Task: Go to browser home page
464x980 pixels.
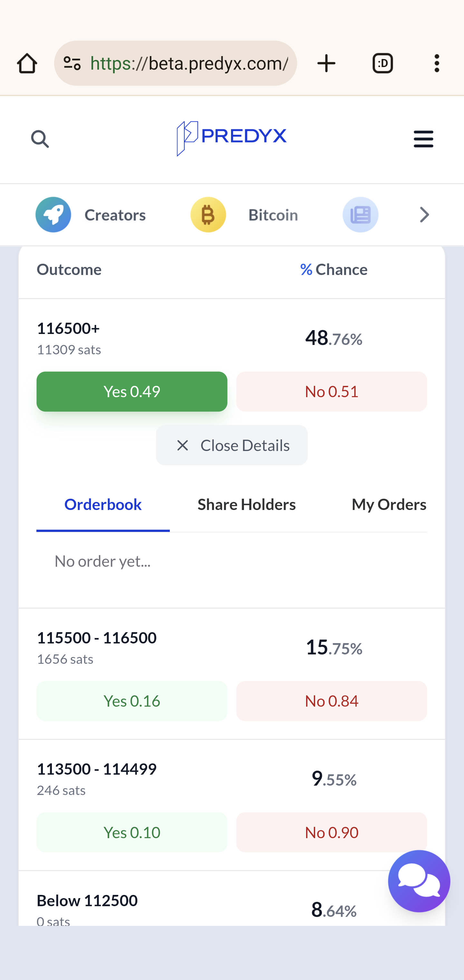Action: pyautogui.click(x=27, y=63)
